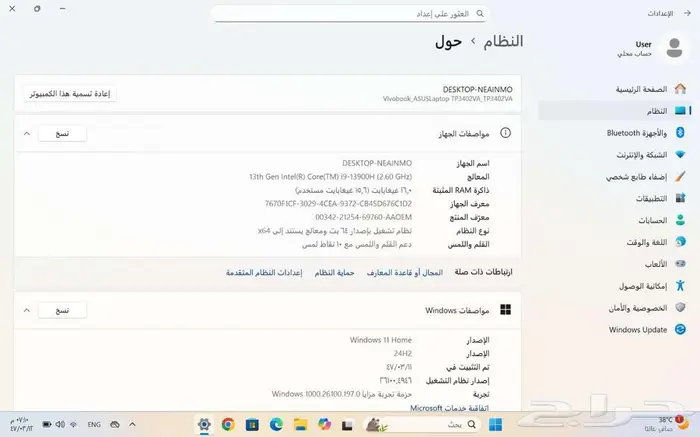
Task: Click النظام in the breadcrumb title
Action: [503, 41]
